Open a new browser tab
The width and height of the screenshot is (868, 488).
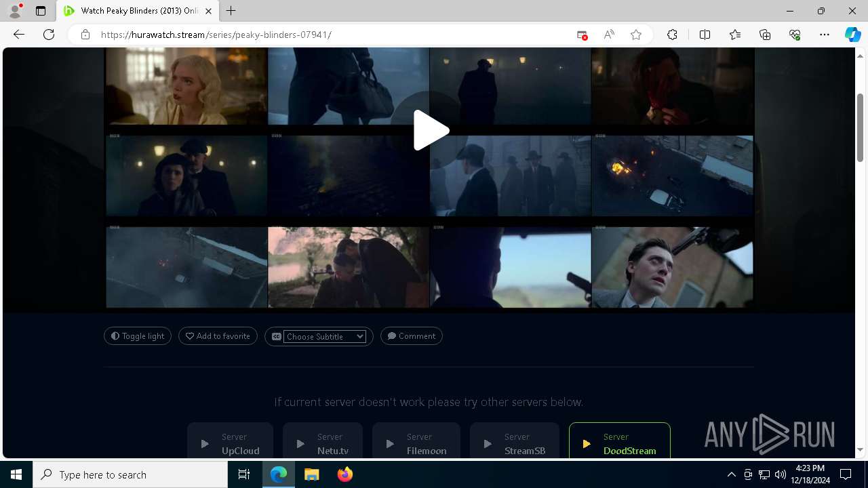pyautogui.click(x=231, y=11)
